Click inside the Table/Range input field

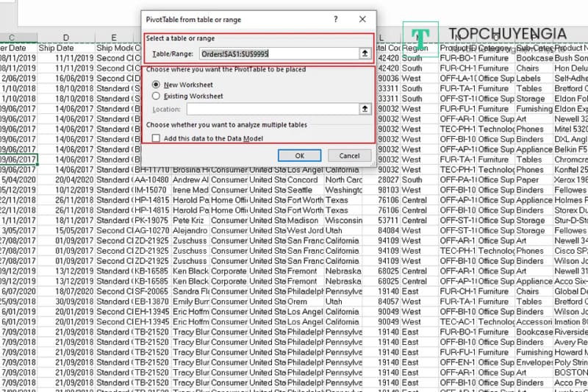[x=278, y=54]
